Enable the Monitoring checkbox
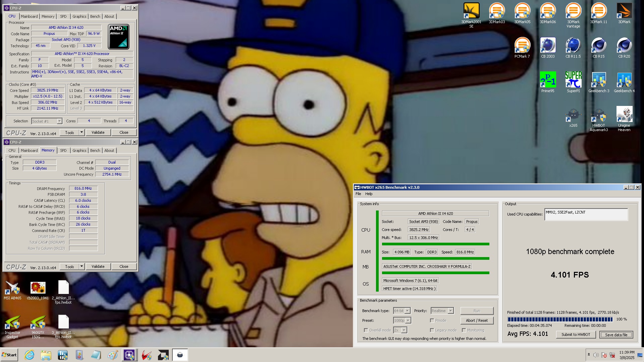This screenshot has height=362, width=644. pyautogui.click(x=464, y=330)
